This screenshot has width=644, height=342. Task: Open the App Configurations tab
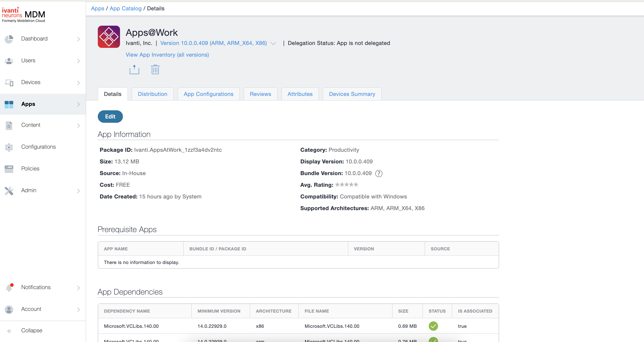pos(208,94)
